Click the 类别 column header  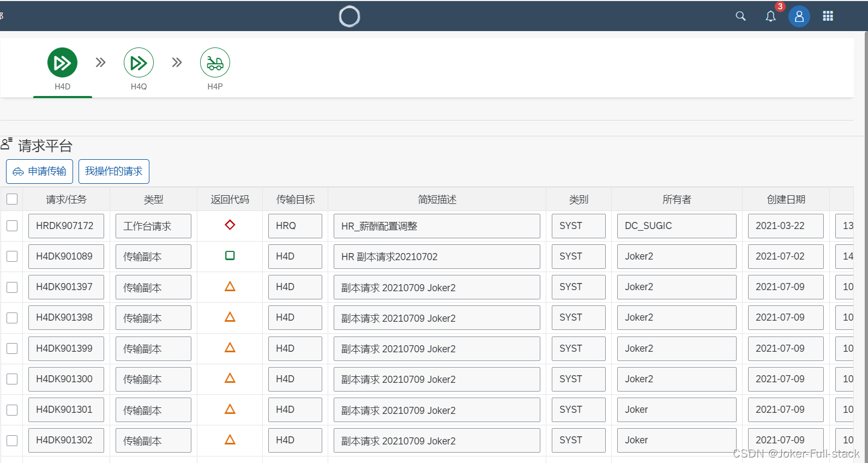pos(579,200)
